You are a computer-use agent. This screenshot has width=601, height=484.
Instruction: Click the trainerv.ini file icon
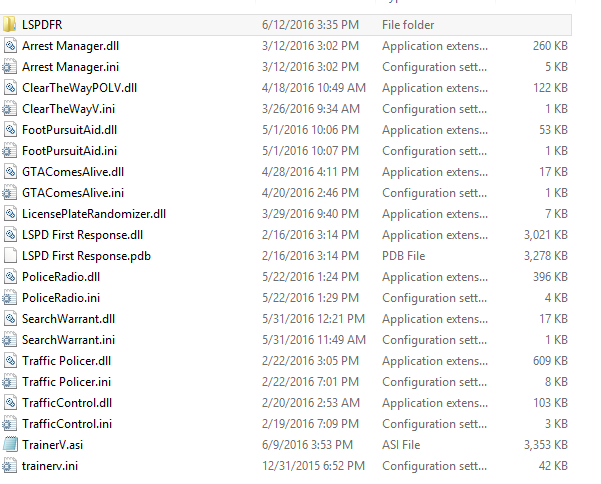(x=9, y=466)
